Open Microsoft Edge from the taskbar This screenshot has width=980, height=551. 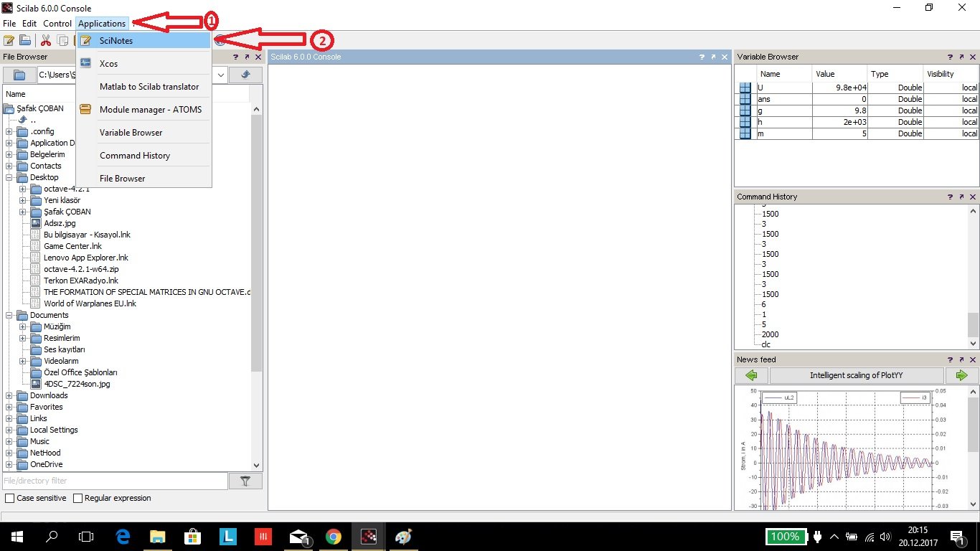click(x=123, y=536)
